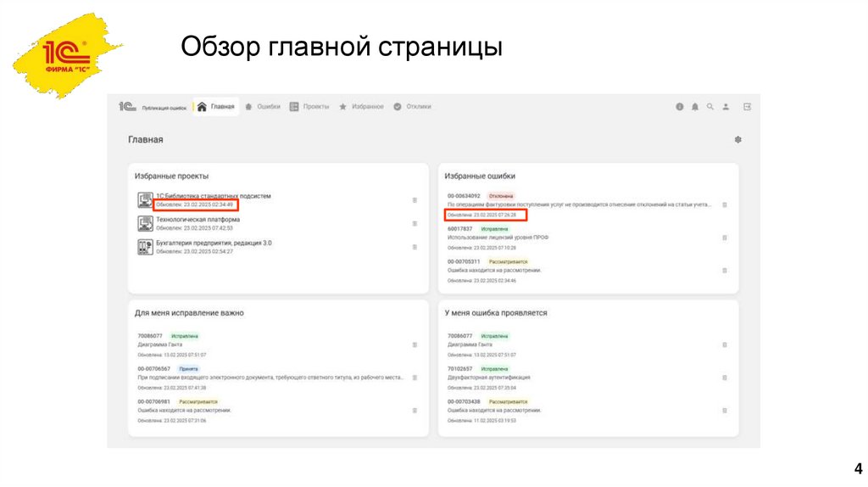Open search with the magnifier icon
Viewport: 868px width, 487px height.
coord(709,107)
